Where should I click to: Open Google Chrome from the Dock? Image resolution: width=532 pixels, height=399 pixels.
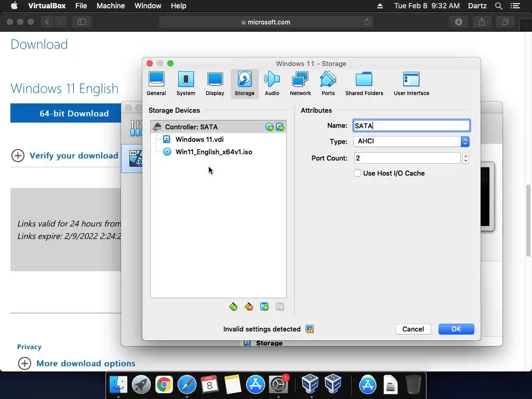tap(164, 384)
